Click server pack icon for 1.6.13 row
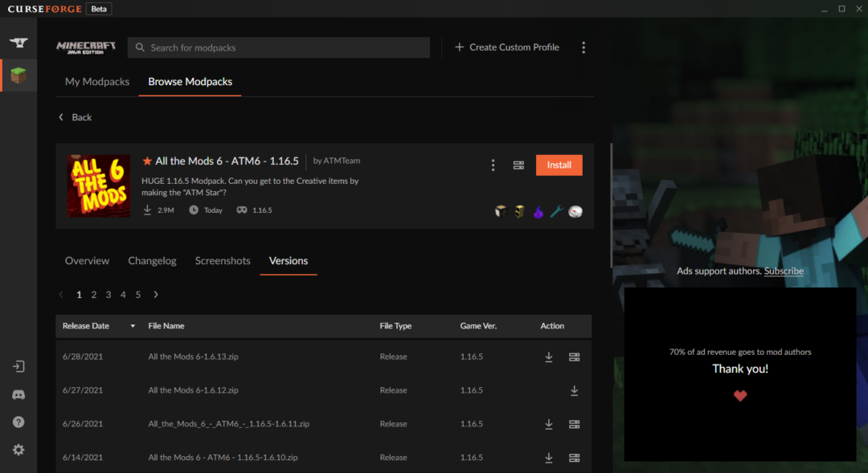868x473 pixels. (574, 357)
